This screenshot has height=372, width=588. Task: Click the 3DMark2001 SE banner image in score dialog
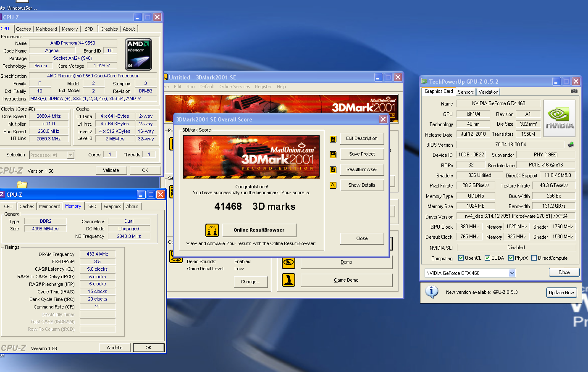(x=251, y=157)
